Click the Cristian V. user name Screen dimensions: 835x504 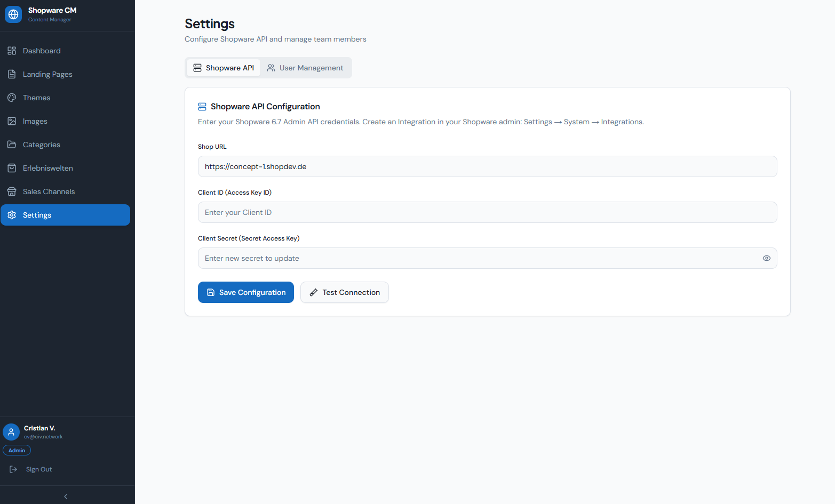39,428
